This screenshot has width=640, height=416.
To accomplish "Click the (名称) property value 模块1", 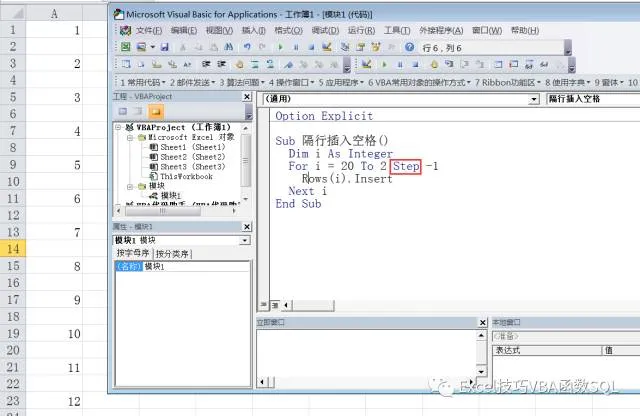I will tap(196, 267).
